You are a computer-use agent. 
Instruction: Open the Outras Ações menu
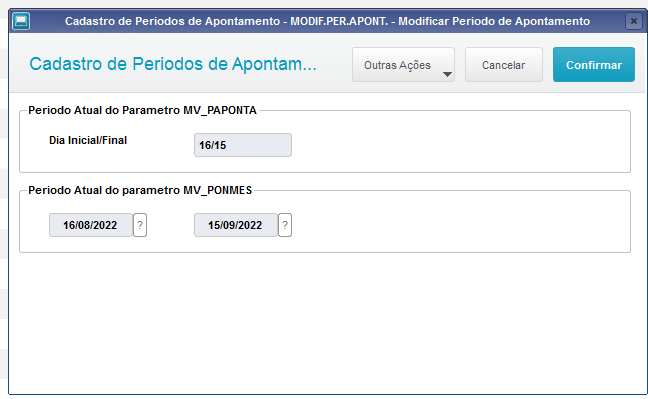(403, 65)
